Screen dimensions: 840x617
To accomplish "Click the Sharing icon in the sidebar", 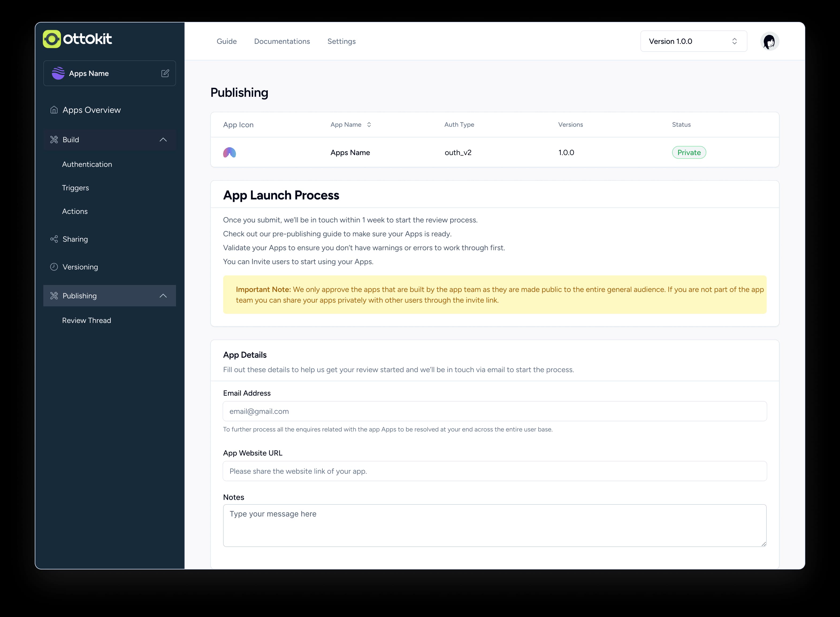I will [x=54, y=239].
